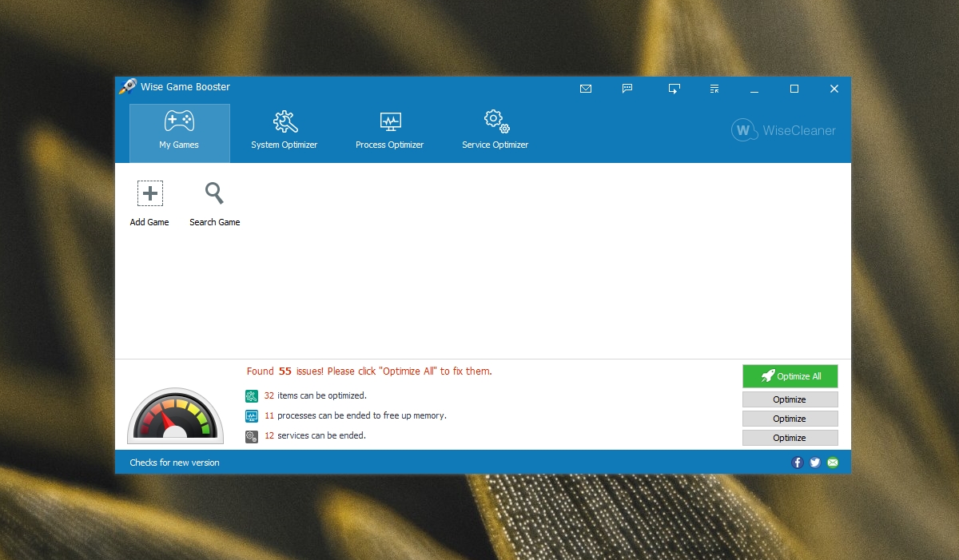This screenshot has height=560, width=959.
Task: Click the 'Found 55 issues!' message
Action: (x=369, y=371)
